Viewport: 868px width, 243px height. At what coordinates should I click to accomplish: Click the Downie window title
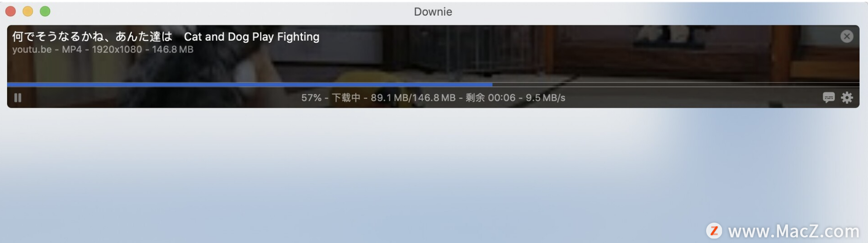pos(433,12)
